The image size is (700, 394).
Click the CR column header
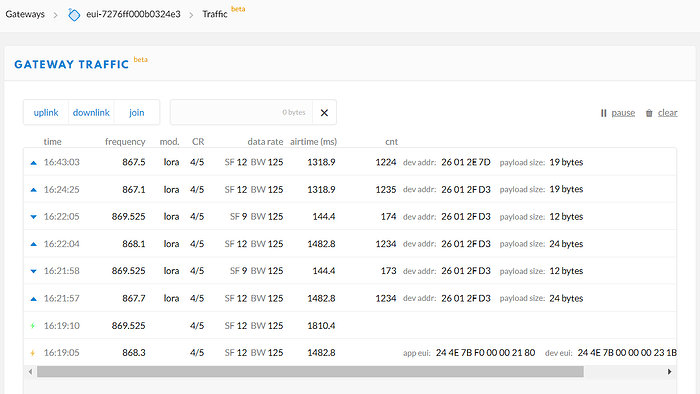pyautogui.click(x=198, y=141)
